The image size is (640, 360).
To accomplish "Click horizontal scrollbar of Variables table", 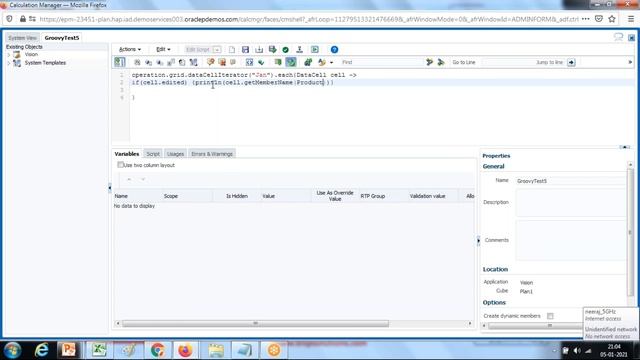I will (x=255, y=324).
